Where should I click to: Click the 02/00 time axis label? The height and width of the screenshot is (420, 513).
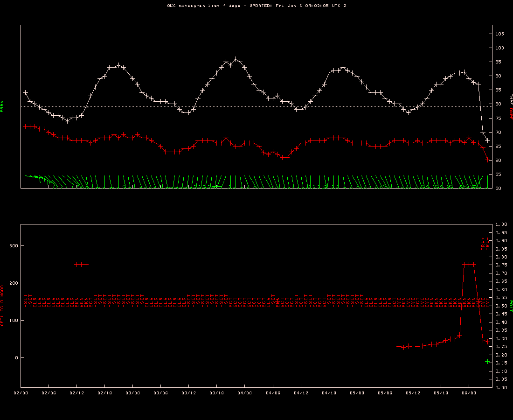point(21,393)
